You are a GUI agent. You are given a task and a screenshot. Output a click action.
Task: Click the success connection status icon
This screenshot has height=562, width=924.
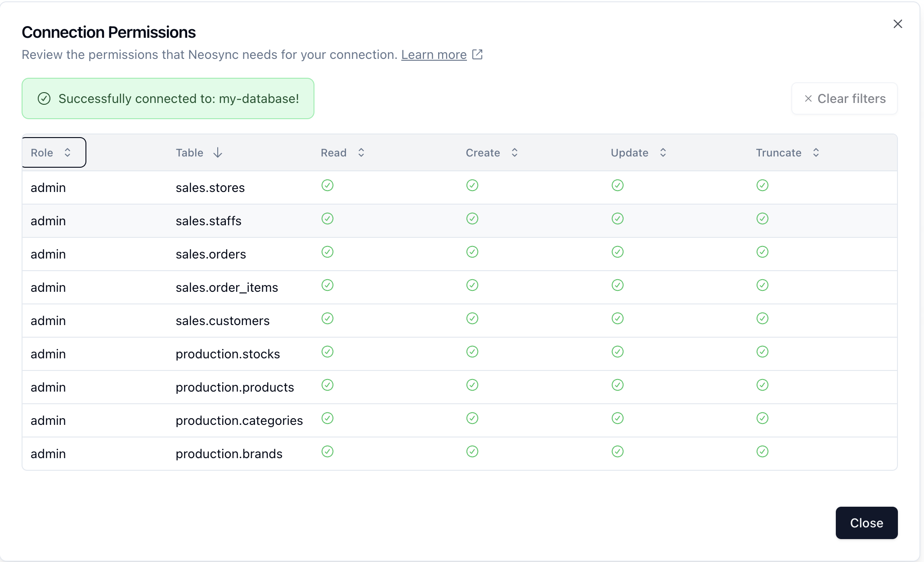pos(44,98)
